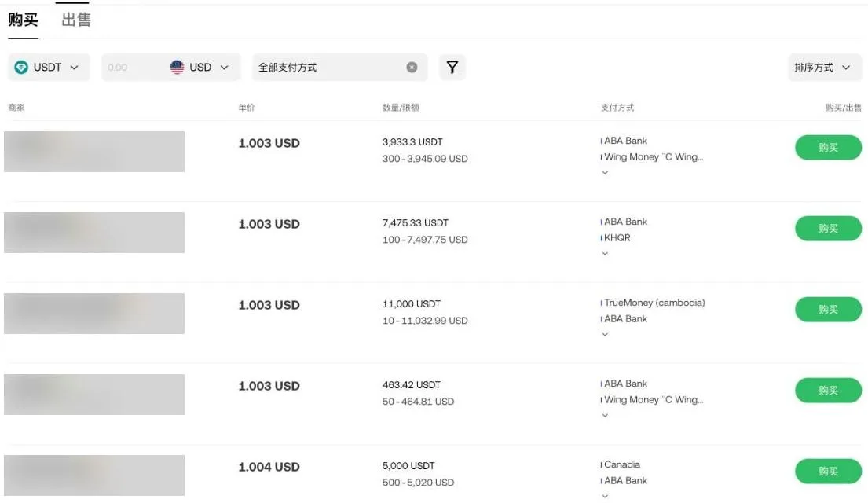Expand payment methods for 7,475.33 USDT offer
The image size is (868, 503).
605,253
